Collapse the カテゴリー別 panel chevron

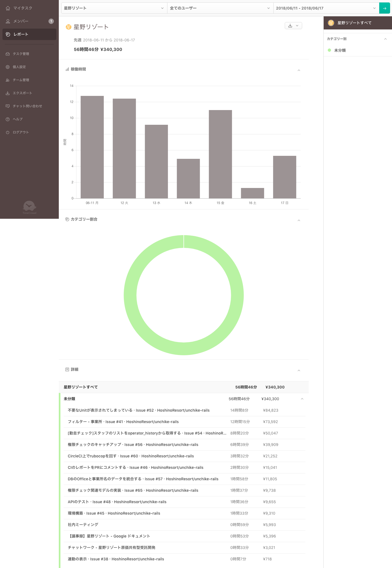click(x=385, y=39)
